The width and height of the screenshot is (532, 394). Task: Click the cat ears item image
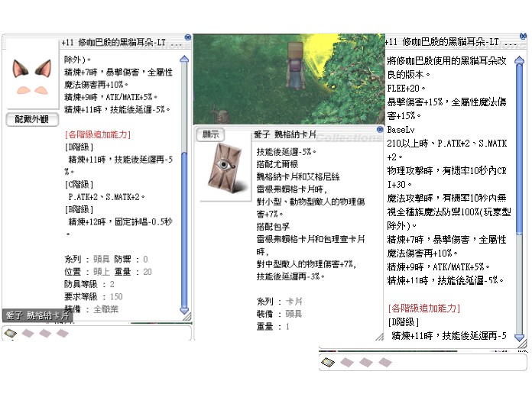[32, 76]
